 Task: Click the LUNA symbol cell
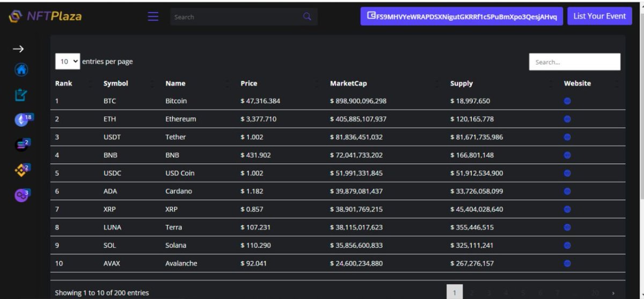113,227
